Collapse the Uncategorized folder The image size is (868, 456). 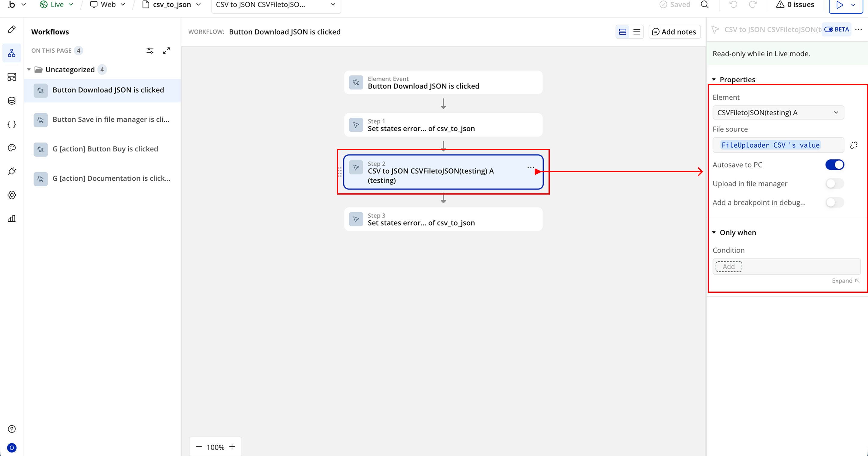pos(29,69)
